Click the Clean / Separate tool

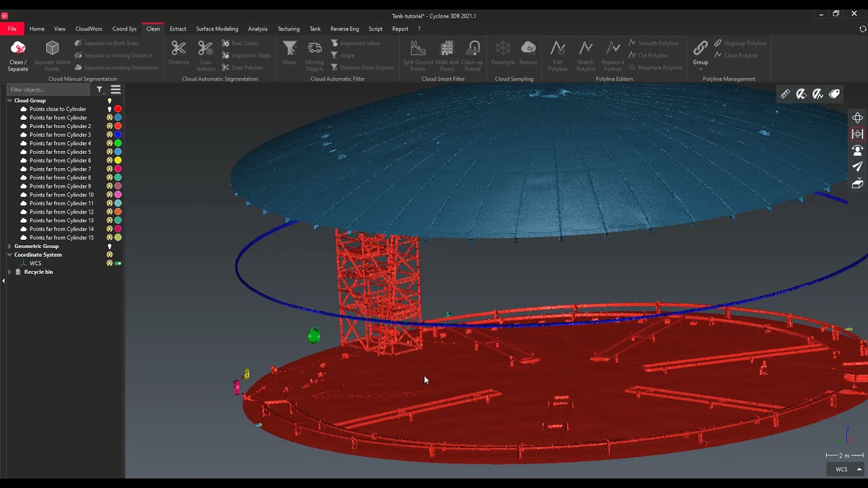(x=18, y=56)
